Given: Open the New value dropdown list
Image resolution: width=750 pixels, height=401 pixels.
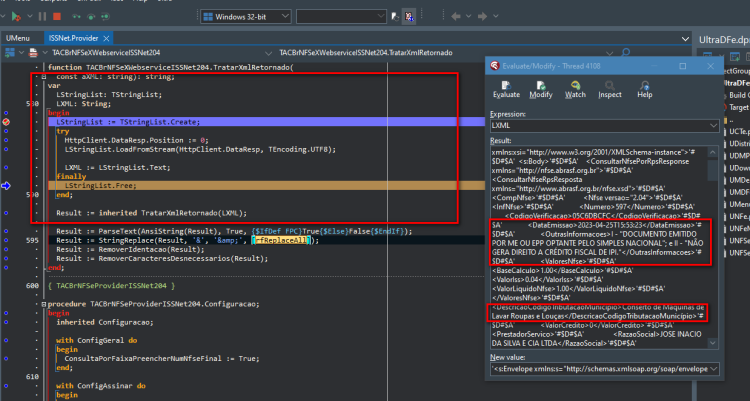Looking at the screenshot, I should click(713, 369).
